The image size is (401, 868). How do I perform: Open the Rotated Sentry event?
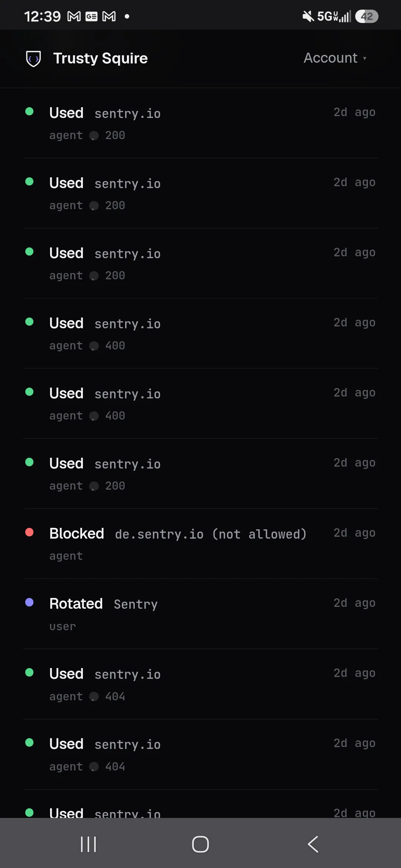tap(200, 614)
